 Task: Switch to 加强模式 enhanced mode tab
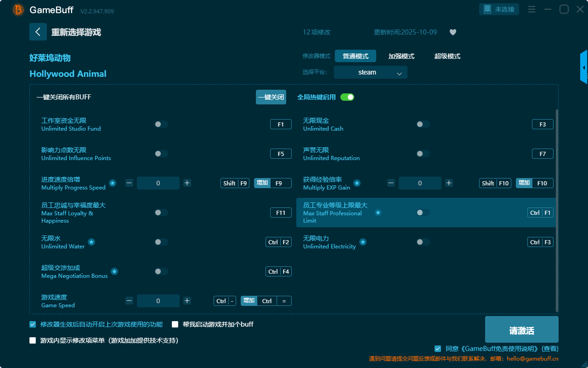[401, 56]
